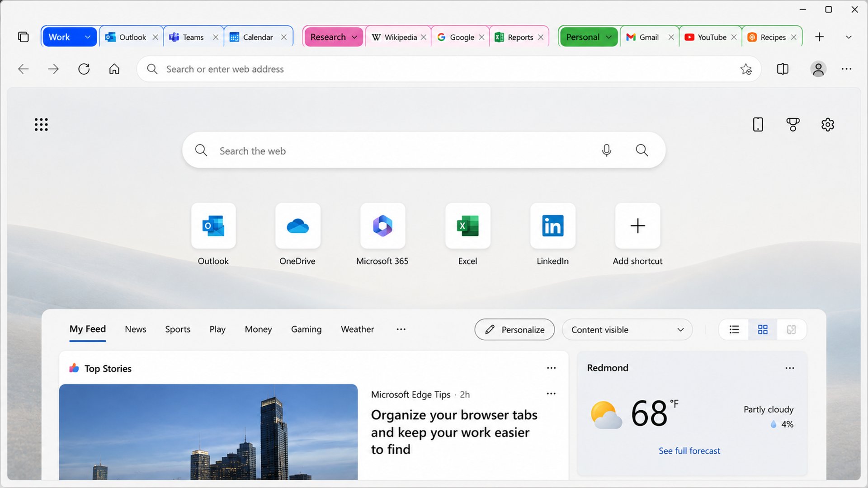The image size is (868, 488).
Task: Open the city skyline article thumbnail
Action: tap(208, 432)
